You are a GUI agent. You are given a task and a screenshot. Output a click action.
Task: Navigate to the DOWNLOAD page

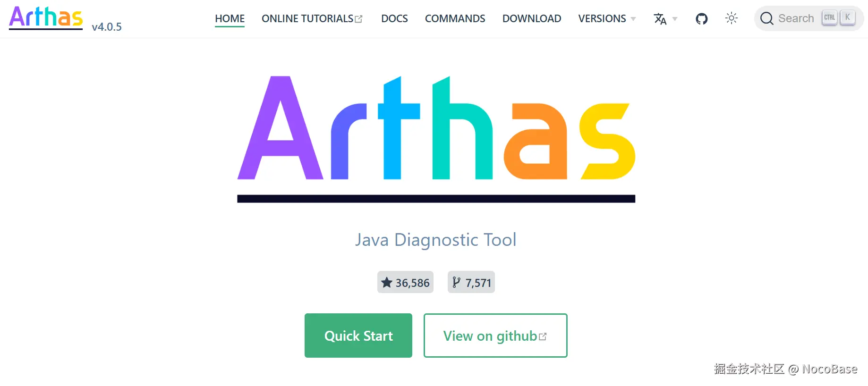(x=532, y=18)
